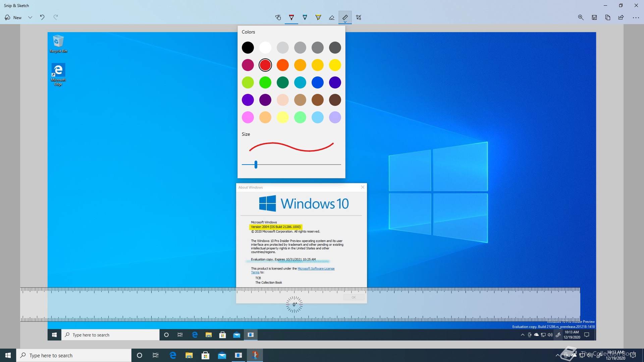
Task: Open the Zoom control
Action: [x=581, y=17]
